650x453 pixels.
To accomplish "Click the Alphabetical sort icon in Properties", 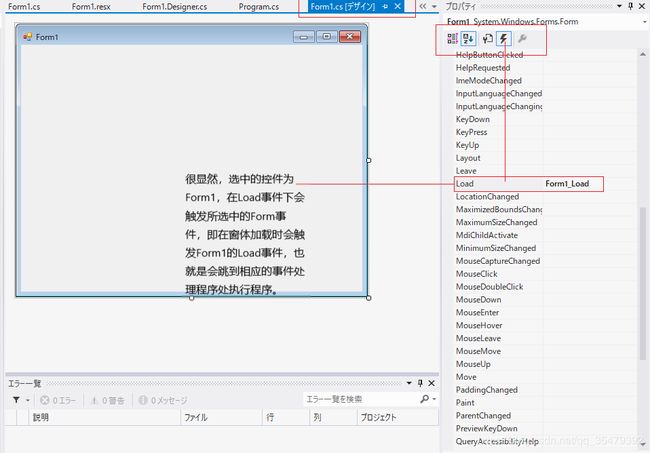I will (468, 39).
